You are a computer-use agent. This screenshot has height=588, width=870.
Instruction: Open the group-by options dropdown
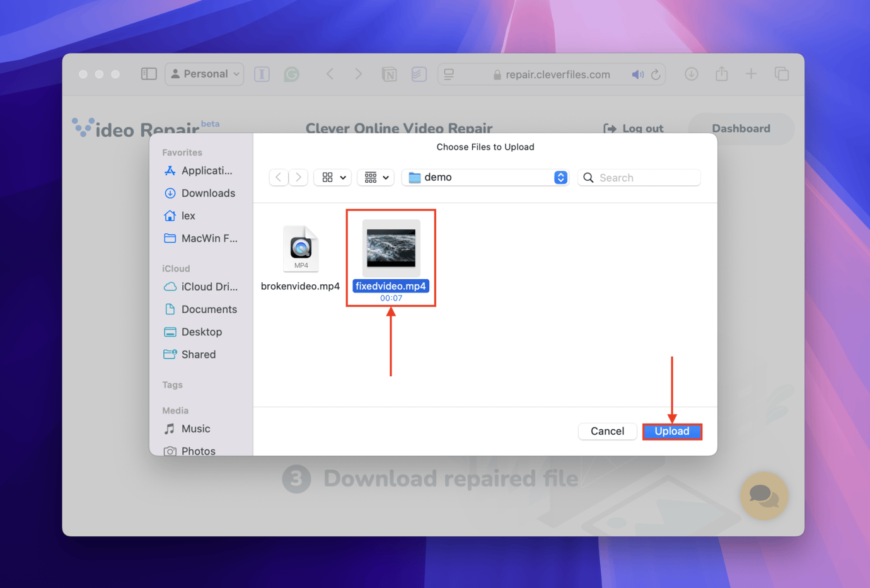pos(376,178)
